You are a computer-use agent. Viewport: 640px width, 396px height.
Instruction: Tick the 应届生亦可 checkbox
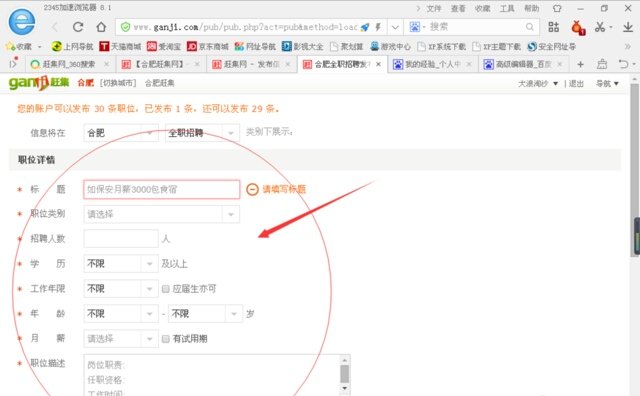click(x=165, y=289)
